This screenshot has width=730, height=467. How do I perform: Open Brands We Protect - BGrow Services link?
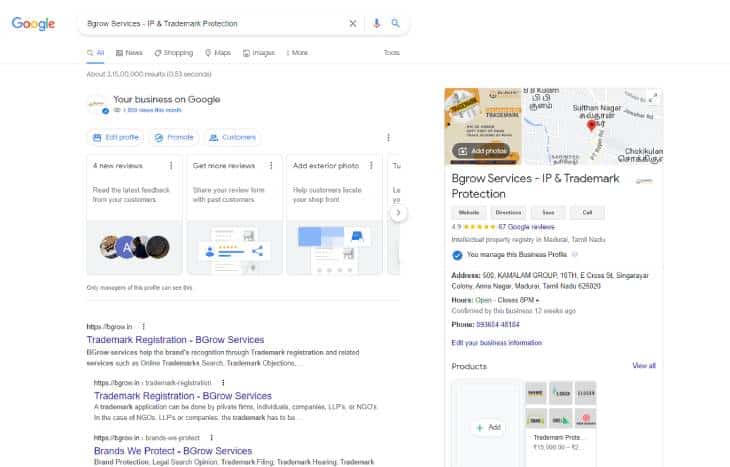click(173, 451)
